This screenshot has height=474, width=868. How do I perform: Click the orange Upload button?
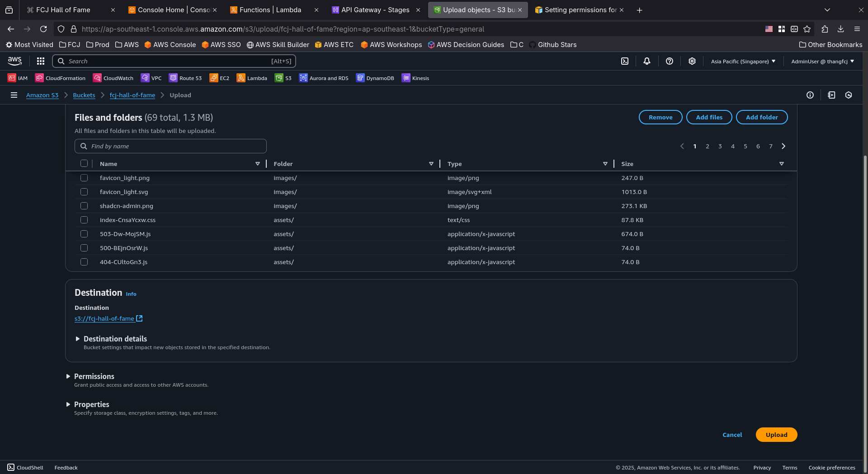coord(776,435)
